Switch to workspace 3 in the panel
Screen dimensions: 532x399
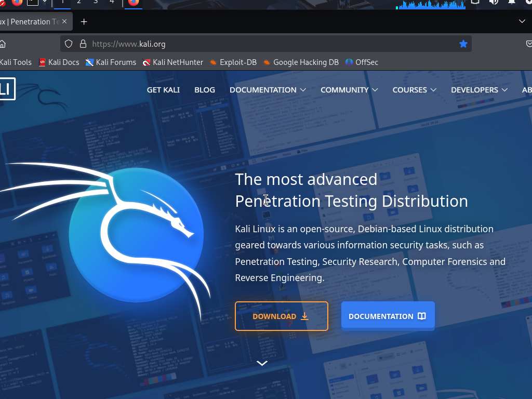(96, 3)
